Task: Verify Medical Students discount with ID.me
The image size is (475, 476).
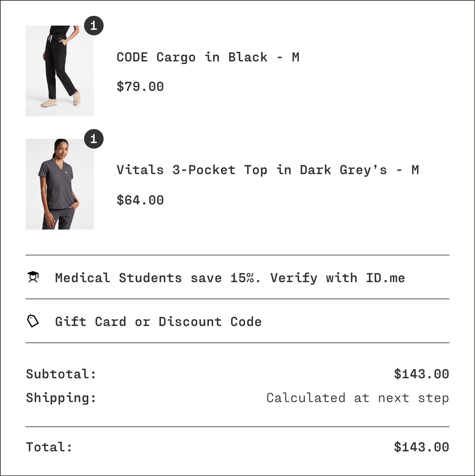Action: pos(230,278)
